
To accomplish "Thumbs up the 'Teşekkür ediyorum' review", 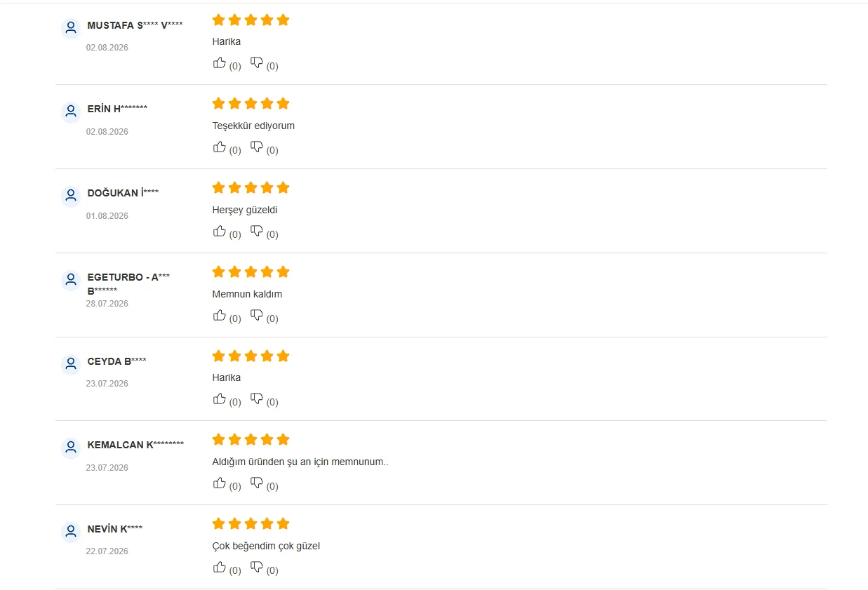I will 220,147.
